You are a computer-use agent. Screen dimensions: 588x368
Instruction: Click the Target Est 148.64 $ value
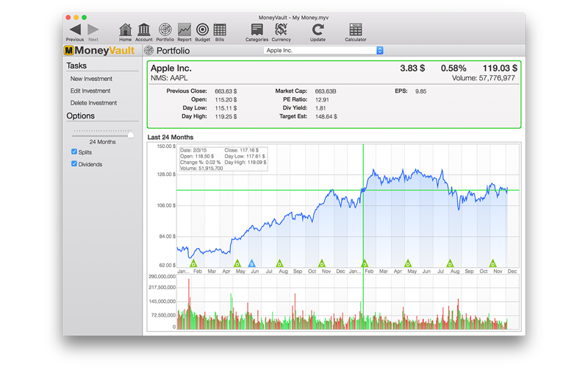click(326, 117)
